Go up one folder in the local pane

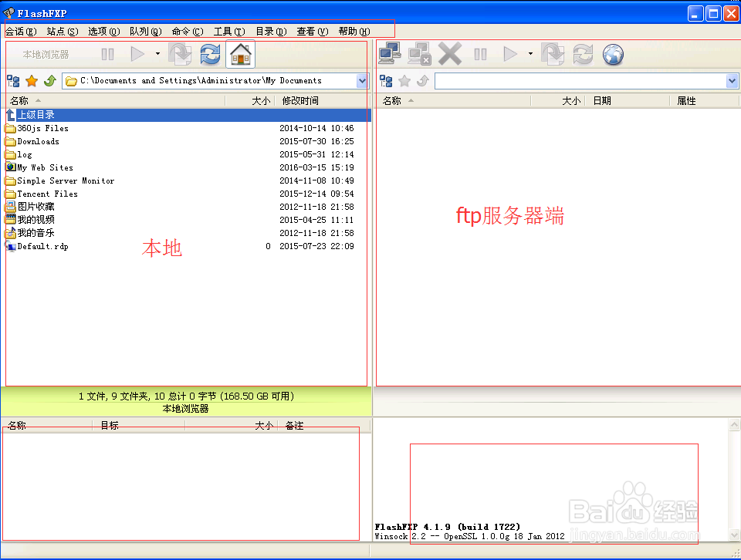click(50, 81)
